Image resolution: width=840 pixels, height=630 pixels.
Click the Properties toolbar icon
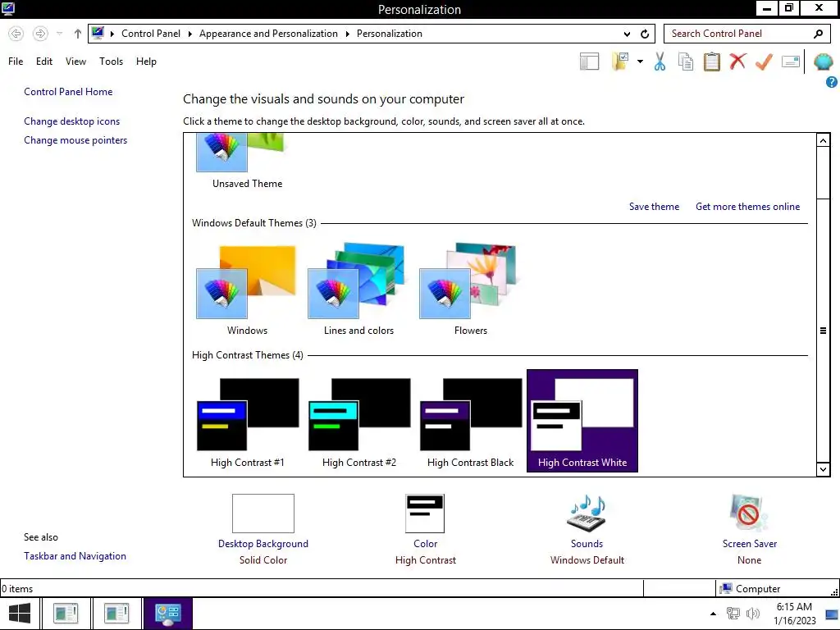[x=790, y=62]
